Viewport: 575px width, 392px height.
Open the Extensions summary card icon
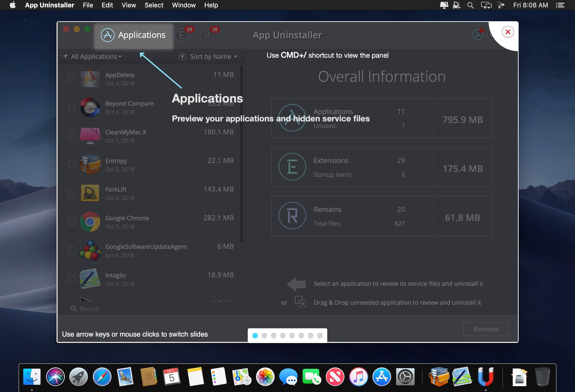[292, 167]
